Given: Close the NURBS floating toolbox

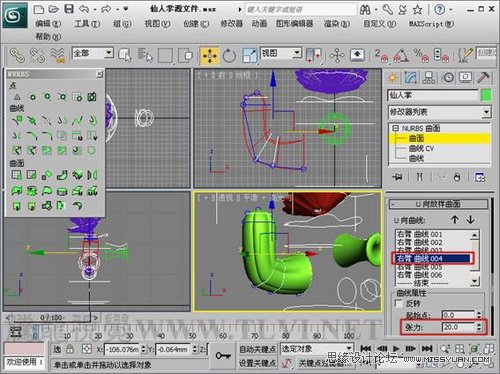Looking at the screenshot, I should [99, 74].
